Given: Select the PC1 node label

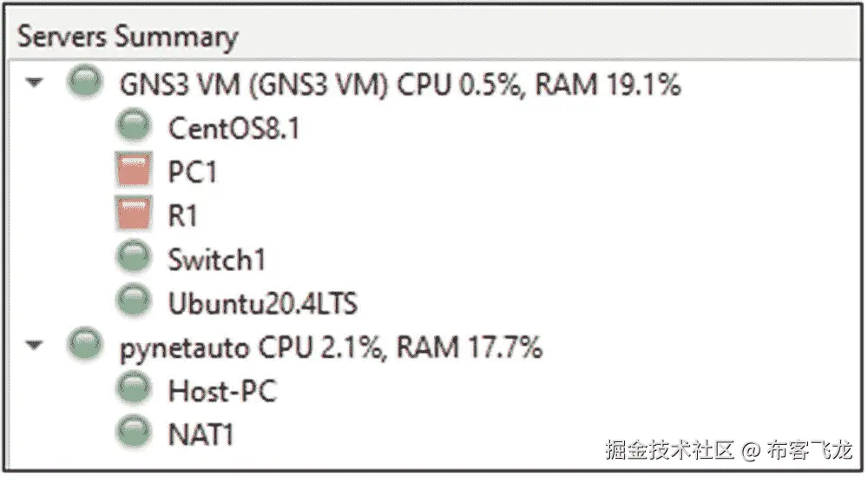Looking at the screenshot, I should [192, 172].
